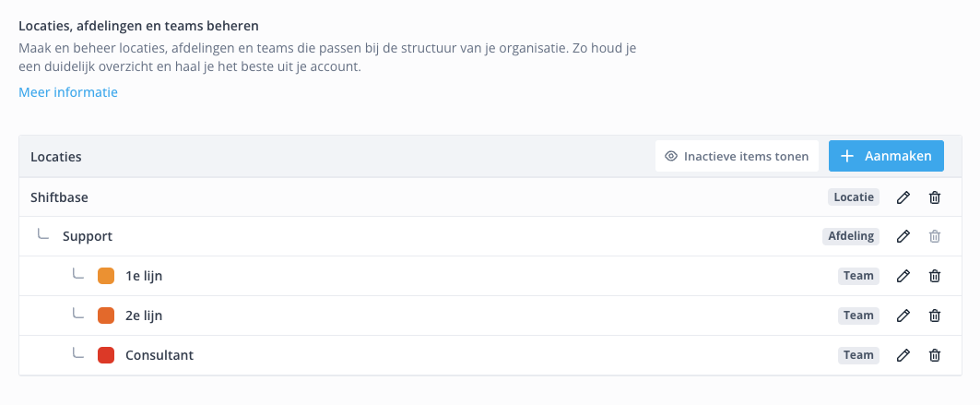
Task: Delete the Shiftbase location via trash icon
Action: point(935,197)
